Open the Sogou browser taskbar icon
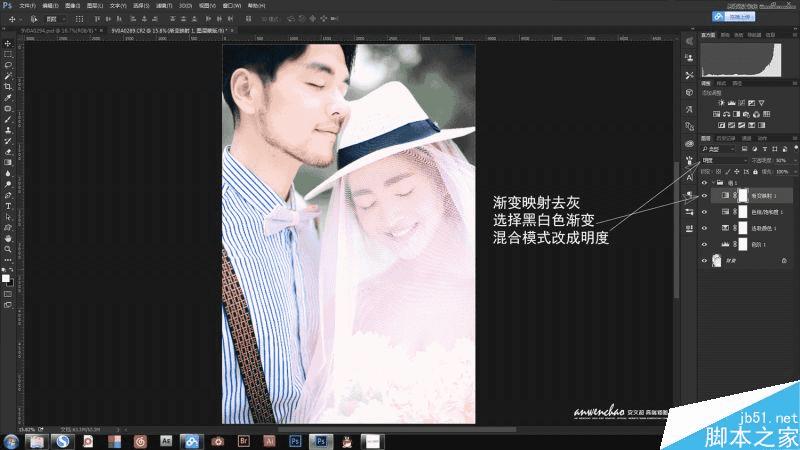Screen dimensions: 800x450 [x=62, y=441]
